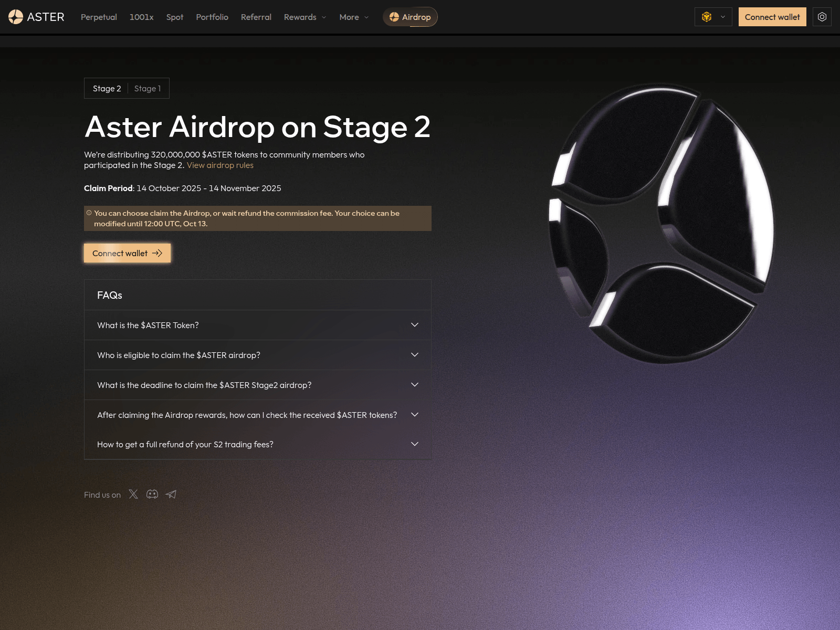Open the Perpetual trading page
Image resolution: width=840 pixels, height=630 pixels.
(99, 17)
